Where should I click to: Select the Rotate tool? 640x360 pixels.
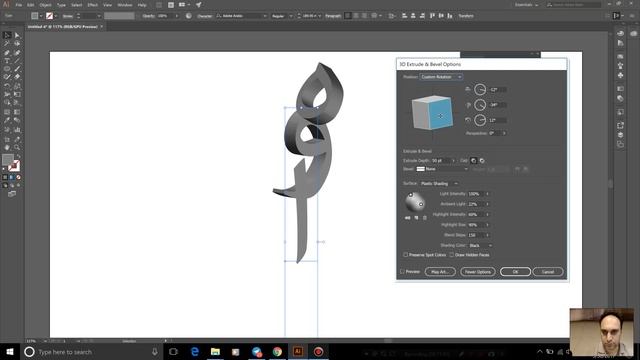[x=7, y=86]
